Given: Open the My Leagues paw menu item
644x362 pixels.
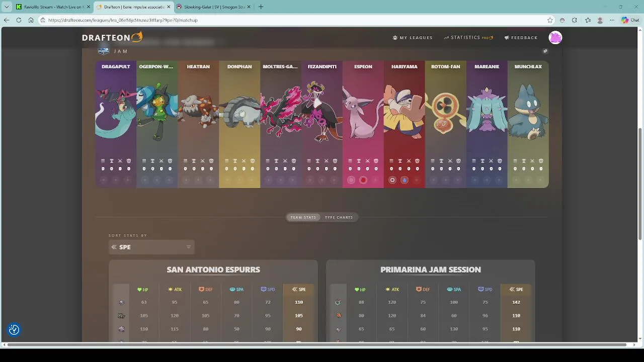Looking at the screenshot, I should click(413, 38).
